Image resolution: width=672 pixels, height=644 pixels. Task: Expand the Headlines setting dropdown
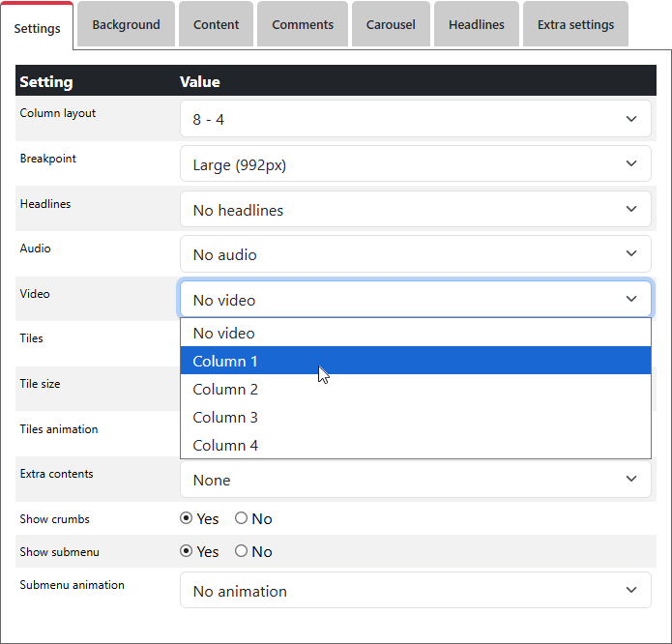pyautogui.click(x=415, y=210)
